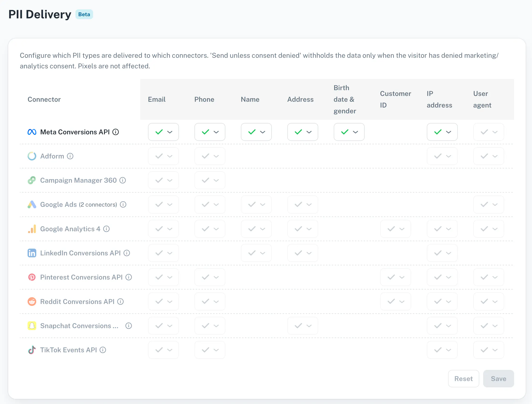Click the LinkedIn Conversions API info icon

tap(127, 253)
